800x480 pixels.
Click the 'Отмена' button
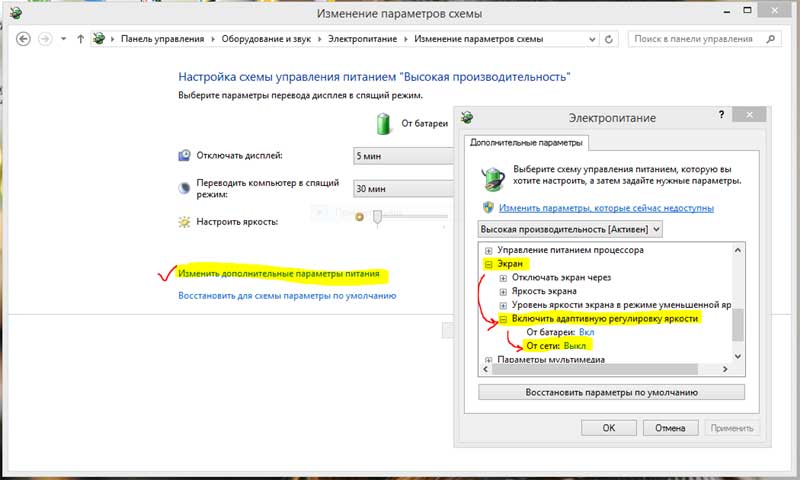pos(670,428)
